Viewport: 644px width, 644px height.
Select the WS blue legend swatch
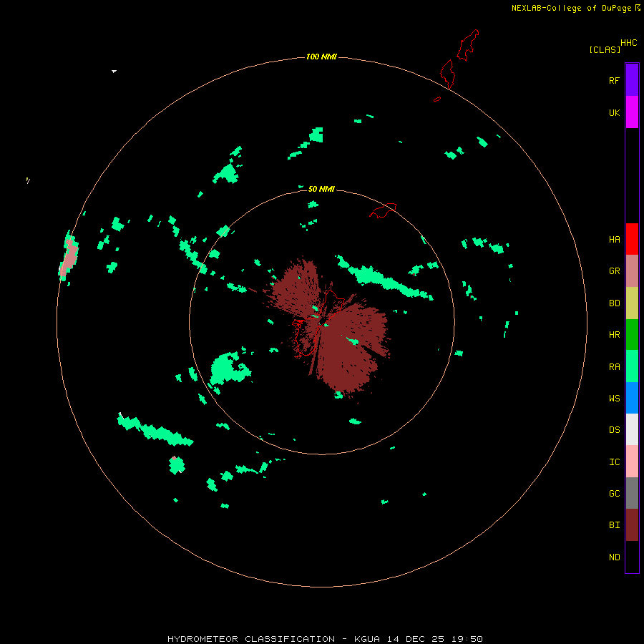coord(632,398)
